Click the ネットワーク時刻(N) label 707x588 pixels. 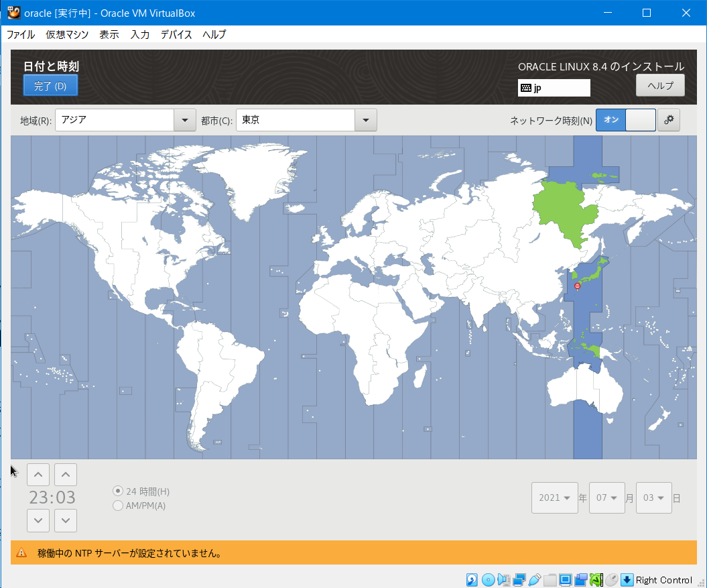[x=551, y=121]
